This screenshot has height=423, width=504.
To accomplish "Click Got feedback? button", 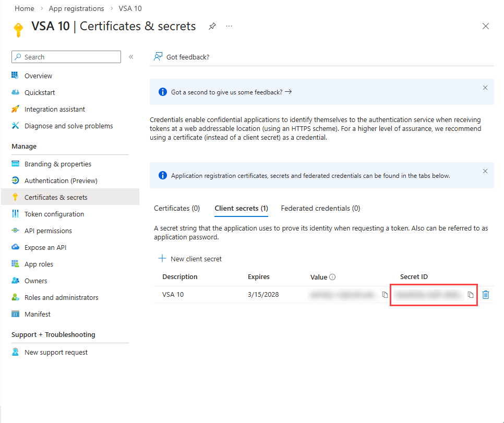I will point(182,57).
